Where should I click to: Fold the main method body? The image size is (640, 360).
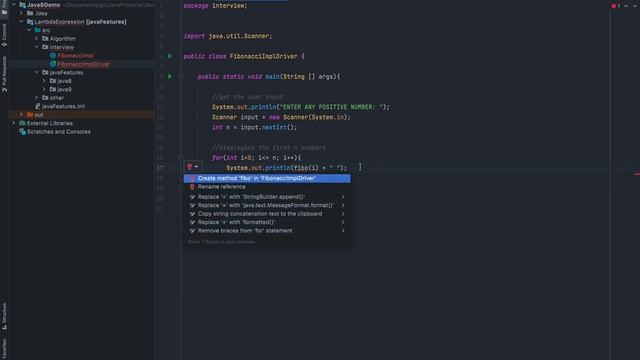181,76
